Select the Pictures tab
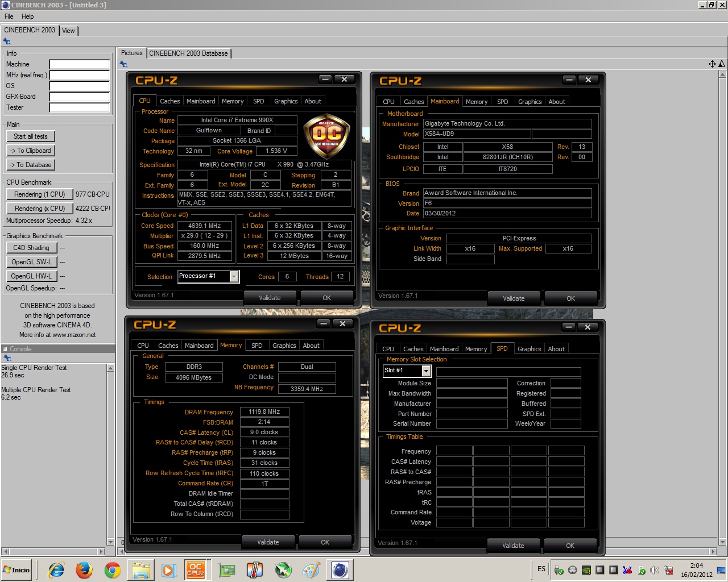The height and width of the screenshot is (582, 728). 132,53
